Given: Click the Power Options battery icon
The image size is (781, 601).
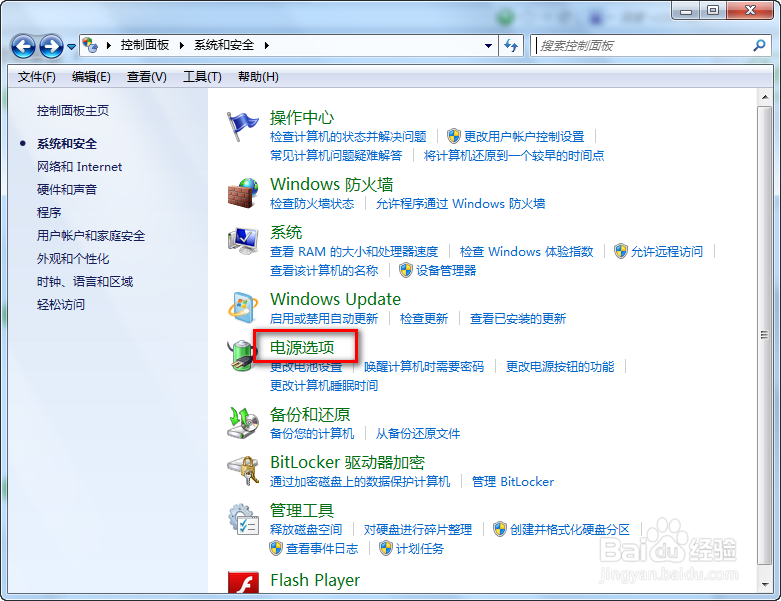Looking at the screenshot, I should coord(241,356).
